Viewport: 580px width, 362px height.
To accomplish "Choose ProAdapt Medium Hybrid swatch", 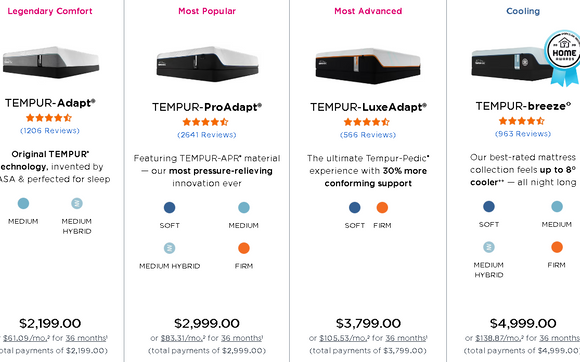I will click(169, 248).
